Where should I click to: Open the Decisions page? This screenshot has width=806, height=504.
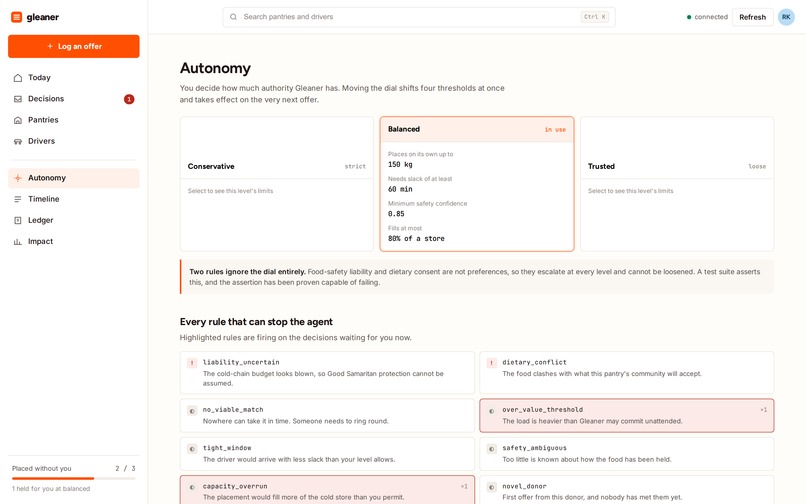(x=74, y=99)
